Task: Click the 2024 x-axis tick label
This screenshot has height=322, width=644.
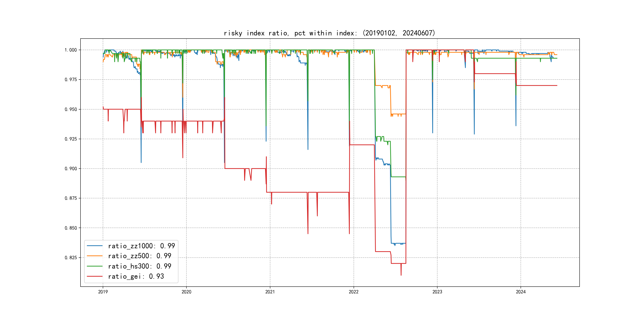Action: 521,292
